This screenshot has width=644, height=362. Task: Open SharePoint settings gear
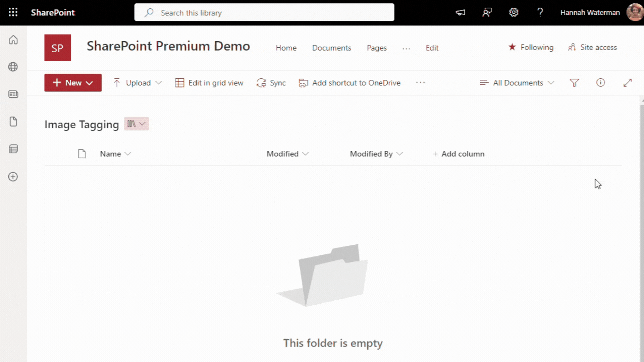coord(514,12)
